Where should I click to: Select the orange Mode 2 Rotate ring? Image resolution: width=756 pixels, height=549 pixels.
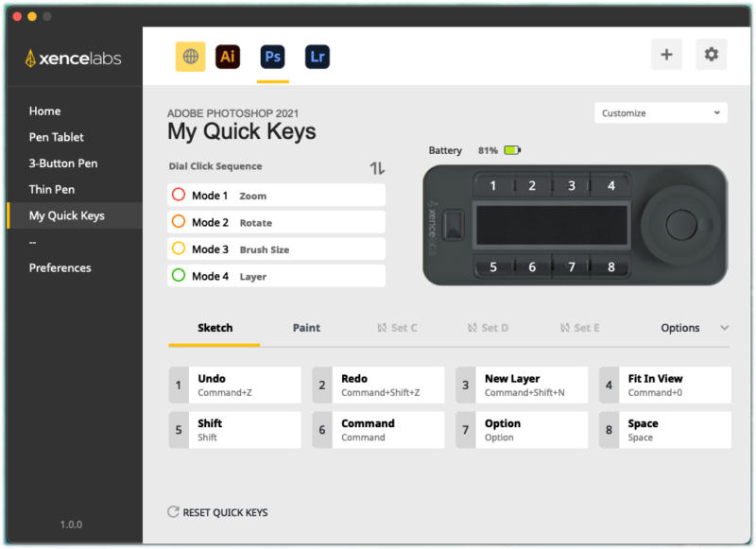[178, 222]
